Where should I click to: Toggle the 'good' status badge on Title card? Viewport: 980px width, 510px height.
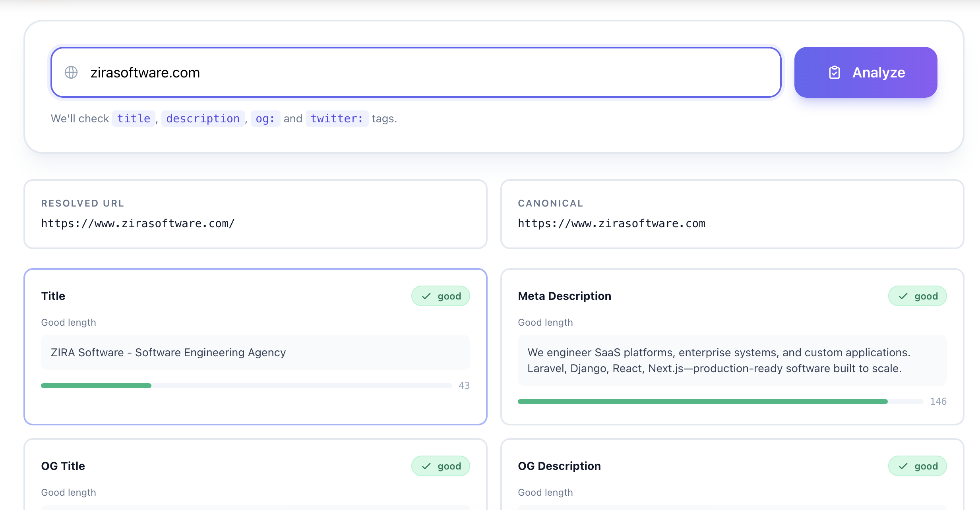tap(440, 296)
